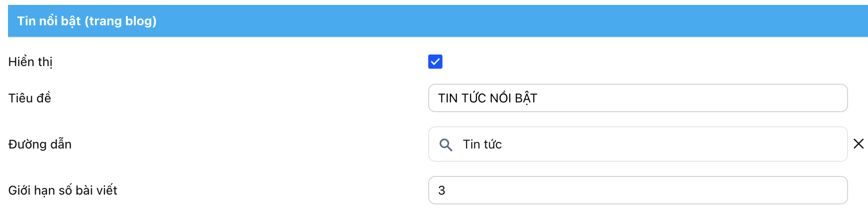Click the checkmark inside the blue checkbox
Screen dimensions: 868x211
(435, 62)
